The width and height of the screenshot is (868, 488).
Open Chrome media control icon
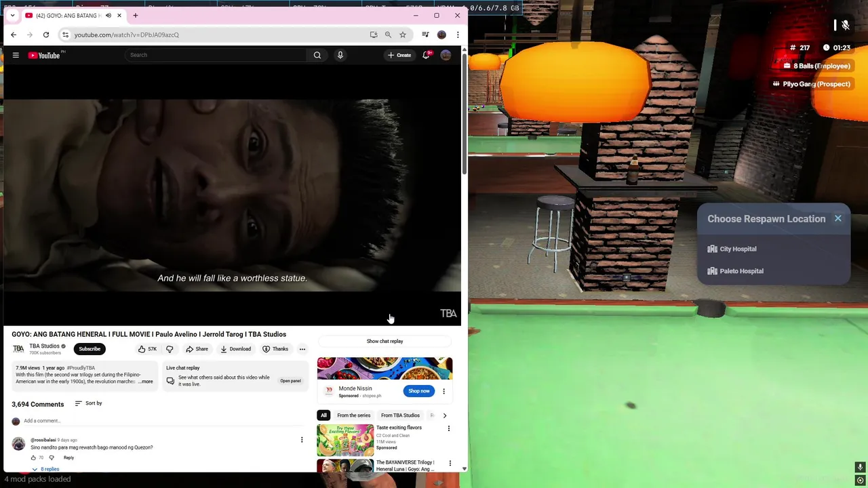coord(425,35)
